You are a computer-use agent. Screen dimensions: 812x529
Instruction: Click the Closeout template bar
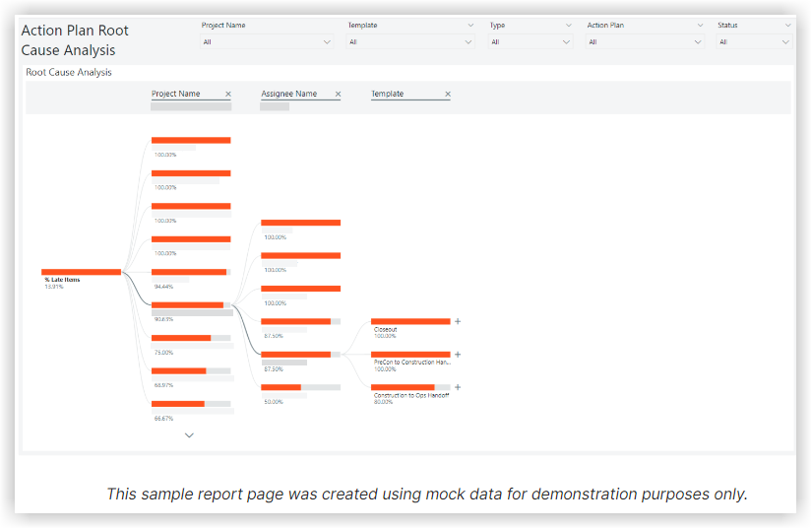[x=410, y=321]
